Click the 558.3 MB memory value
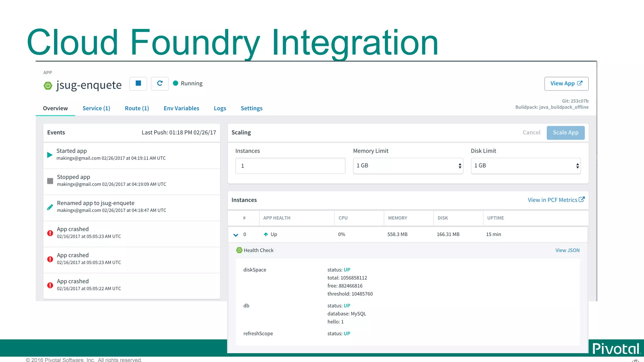The width and height of the screenshot is (644, 362). pyautogui.click(x=397, y=234)
